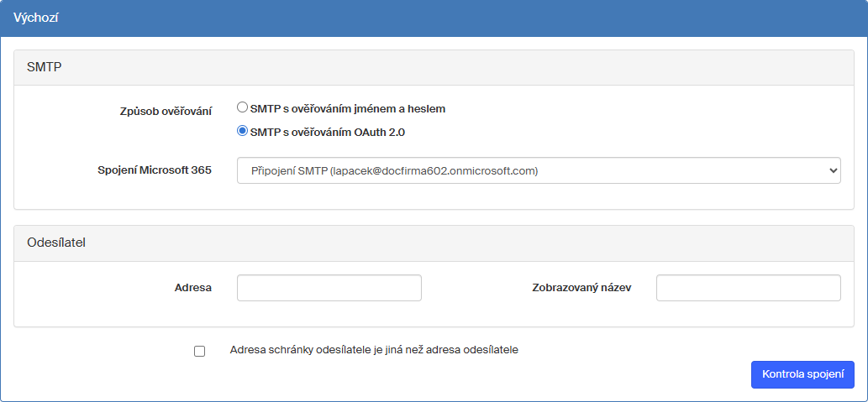Screen dimensions: 868x402
Task: Select the OAuth 2.0 authentication radio button
Action: coord(243,131)
